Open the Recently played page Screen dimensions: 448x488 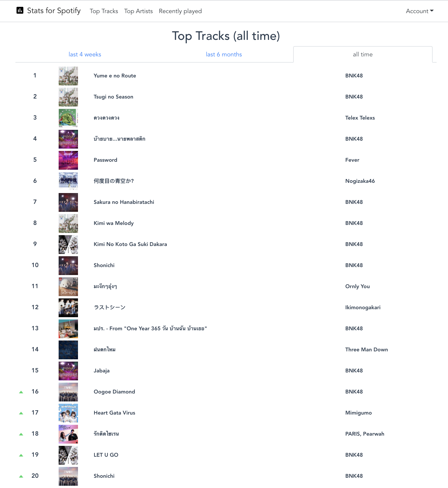tap(180, 11)
